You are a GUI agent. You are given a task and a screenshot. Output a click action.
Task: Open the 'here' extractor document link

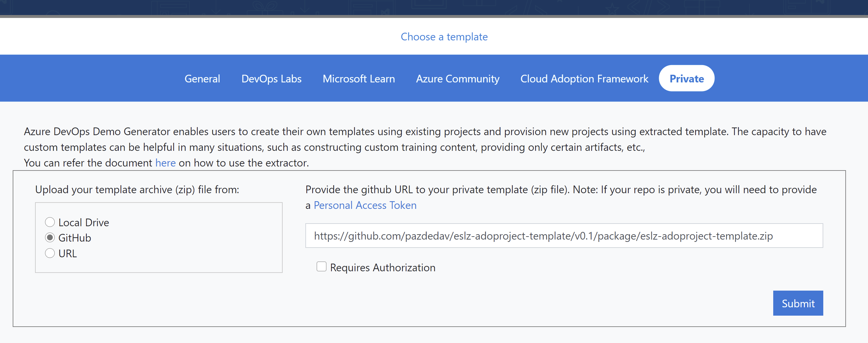tap(165, 163)
